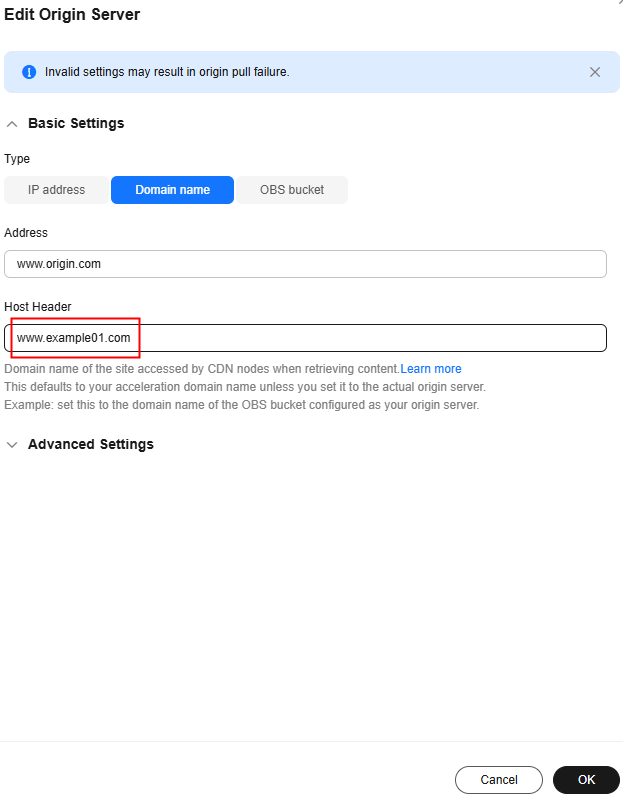The image size is (623, 799).
Task: Close the dialog via top-right icon
Action: [619, 3]
